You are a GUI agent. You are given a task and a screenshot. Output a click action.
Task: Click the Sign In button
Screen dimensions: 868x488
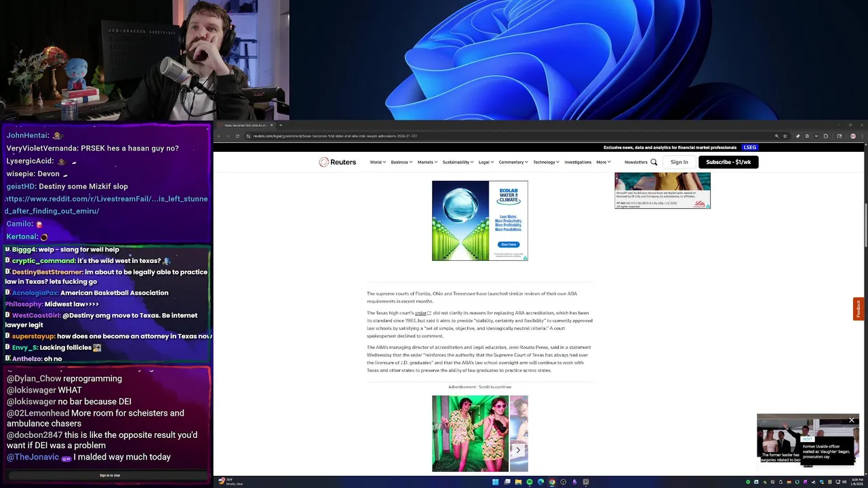coord(679,162)
